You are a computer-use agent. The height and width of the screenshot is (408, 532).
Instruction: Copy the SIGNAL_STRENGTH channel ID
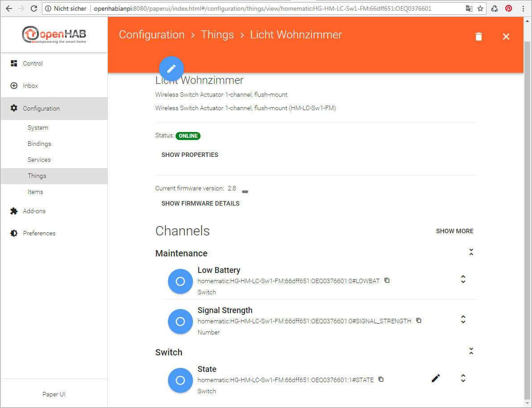click(419, 321)
